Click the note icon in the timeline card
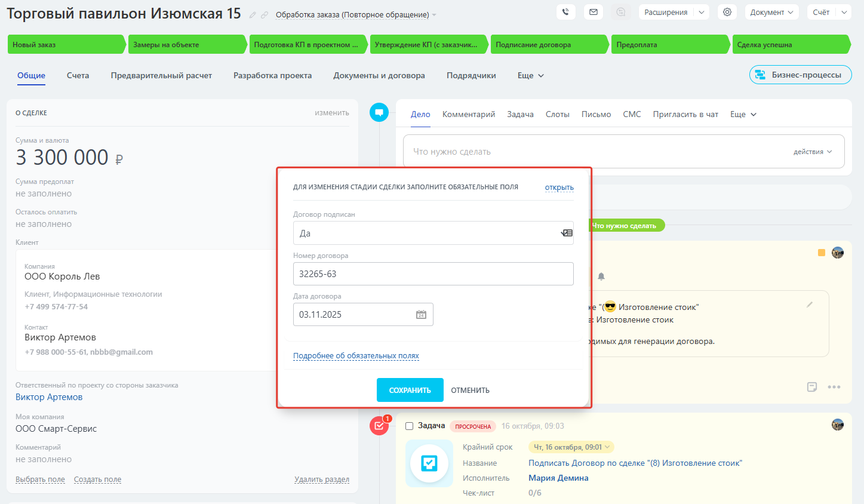864x504 pixels. tap(812, 387)
